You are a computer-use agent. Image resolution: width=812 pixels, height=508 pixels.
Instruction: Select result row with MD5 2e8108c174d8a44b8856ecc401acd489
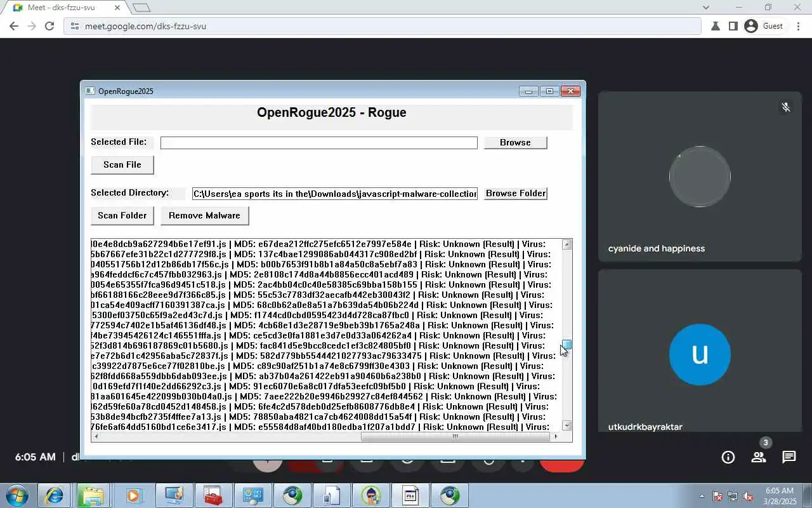[x=327, y=274]
